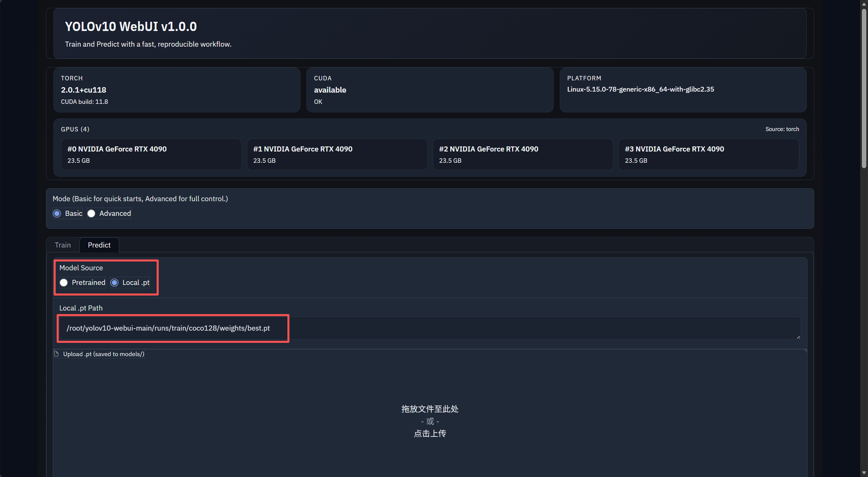Switch to the Train tab

63,245
